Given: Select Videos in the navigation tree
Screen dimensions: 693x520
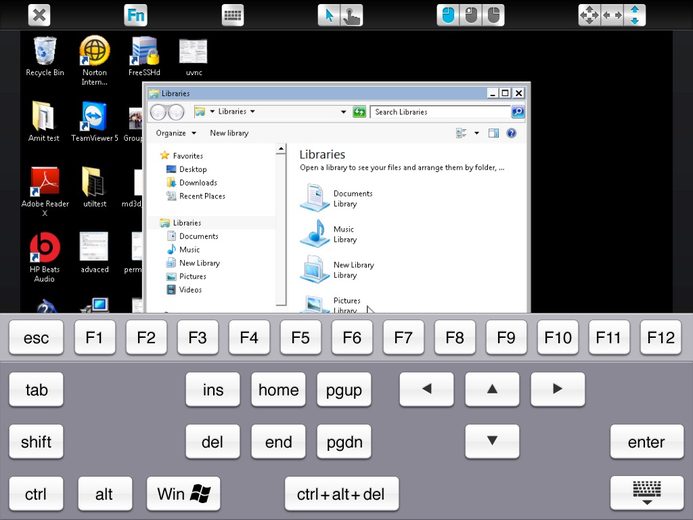Looking at the screenshot, I should [x=184, y=289].
